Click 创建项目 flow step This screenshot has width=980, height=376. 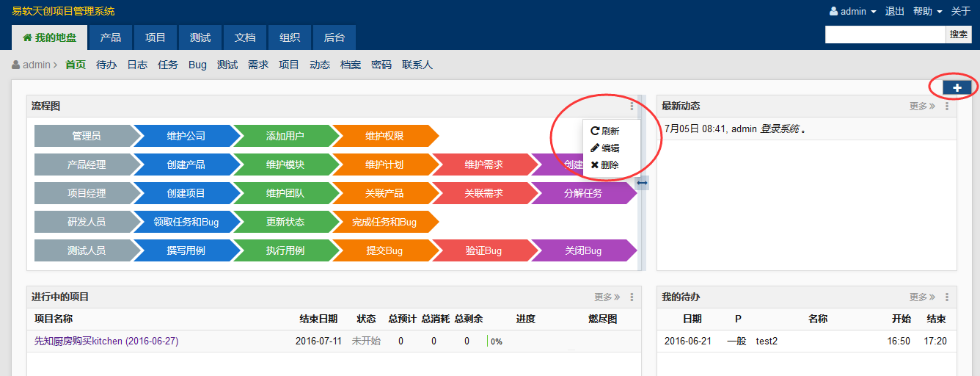(x=186, y=193)
